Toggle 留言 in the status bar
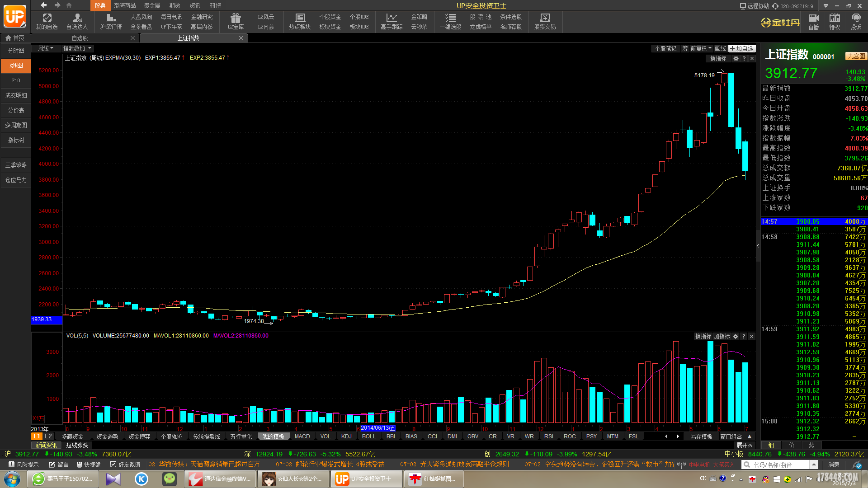 pos(58,465)
